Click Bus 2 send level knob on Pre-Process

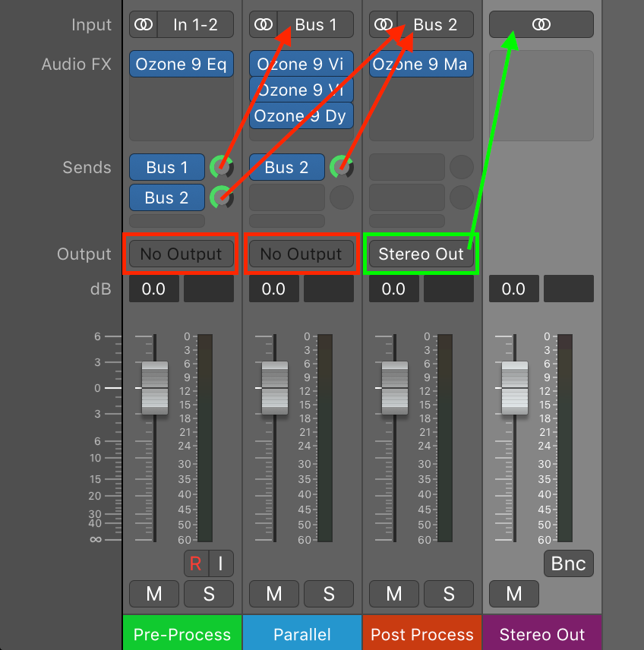point(222,197)
